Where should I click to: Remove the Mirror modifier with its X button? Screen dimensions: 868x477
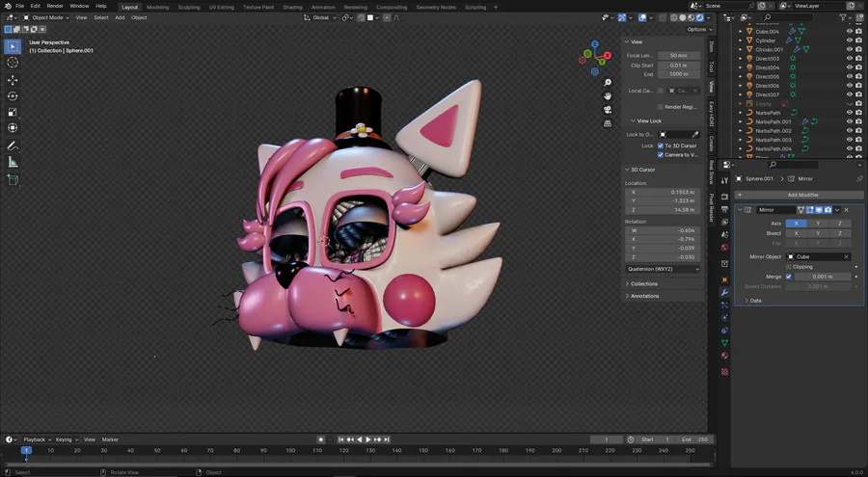coord(847,210)
